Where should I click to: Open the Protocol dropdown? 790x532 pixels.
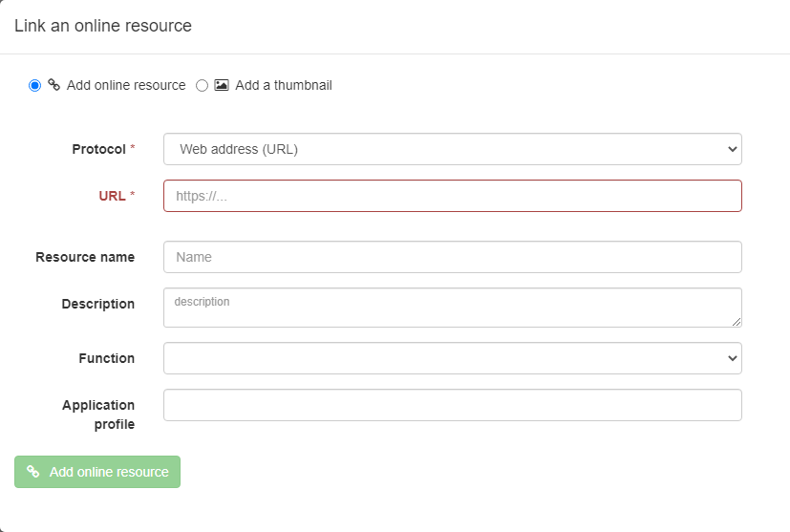453,149
